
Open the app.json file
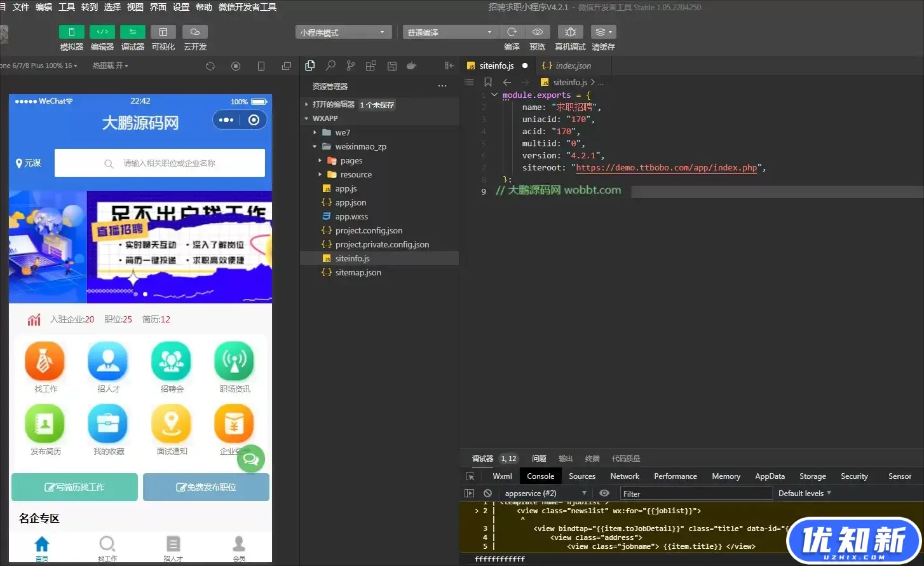pos(350,203)
